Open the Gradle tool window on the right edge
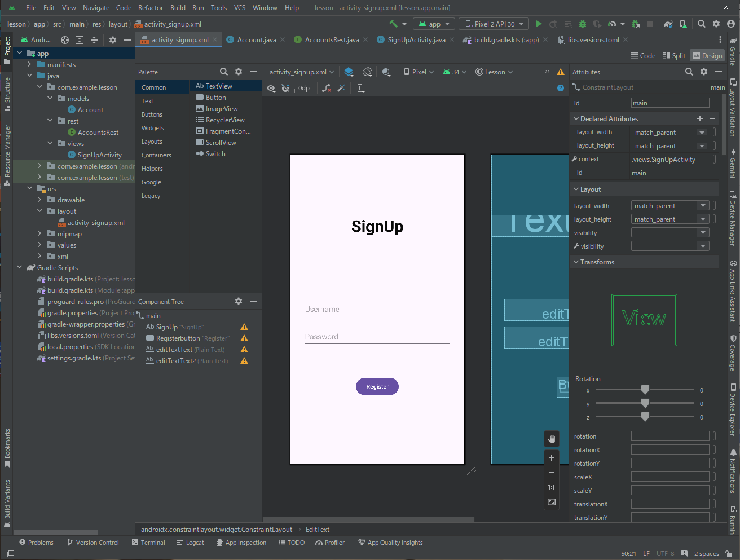740x560 pixels. [733, 51]
